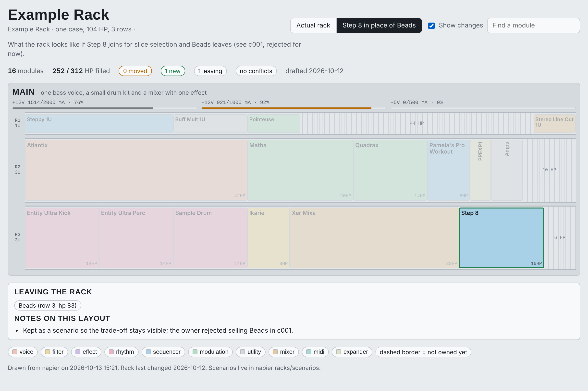The image size is (588, 391).
Task: Click the +12V power usage bar
Action: [x=105, y=108]
